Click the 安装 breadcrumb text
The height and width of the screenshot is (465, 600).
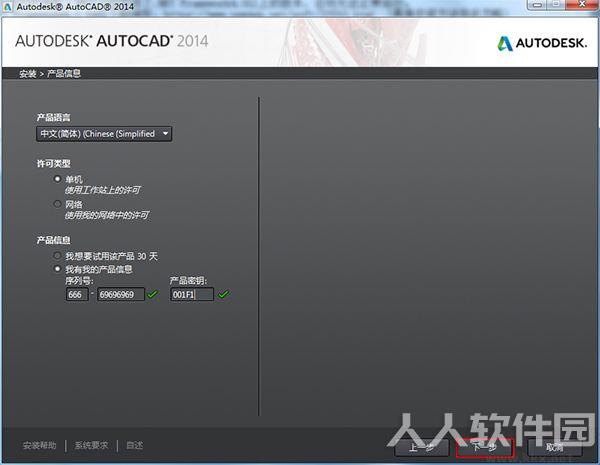pos(28,73)
